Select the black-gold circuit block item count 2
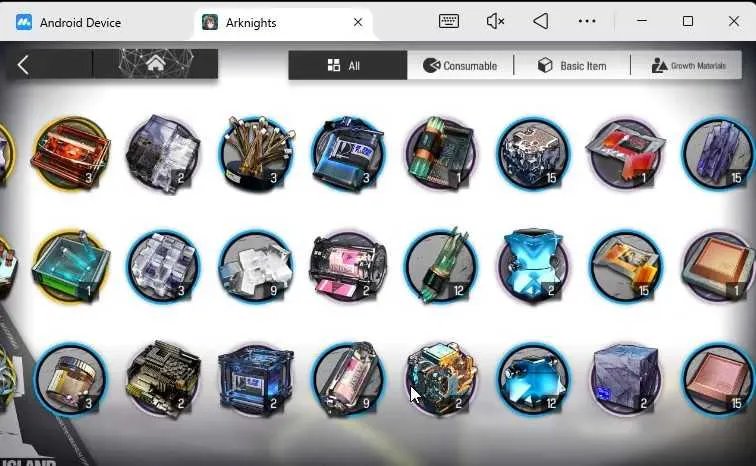This screenshot has width=756, height=466. pos(163,379)
